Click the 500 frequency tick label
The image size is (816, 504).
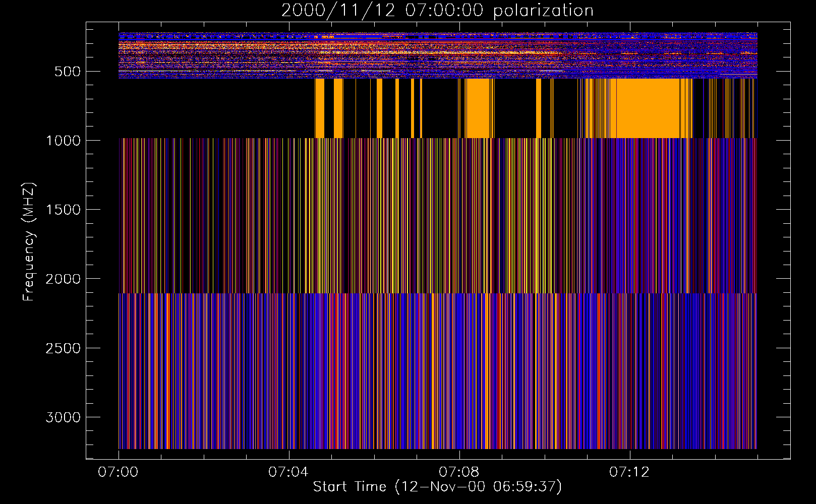coord(68,72)
